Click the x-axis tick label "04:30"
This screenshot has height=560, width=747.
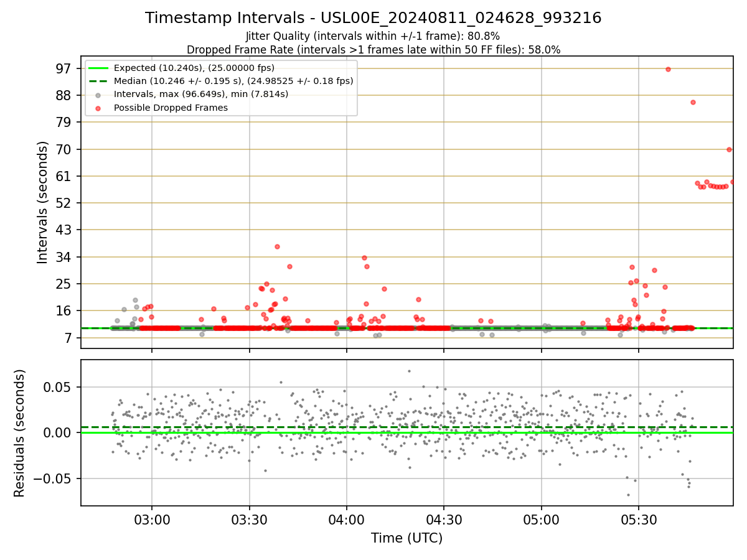point(444,520)
